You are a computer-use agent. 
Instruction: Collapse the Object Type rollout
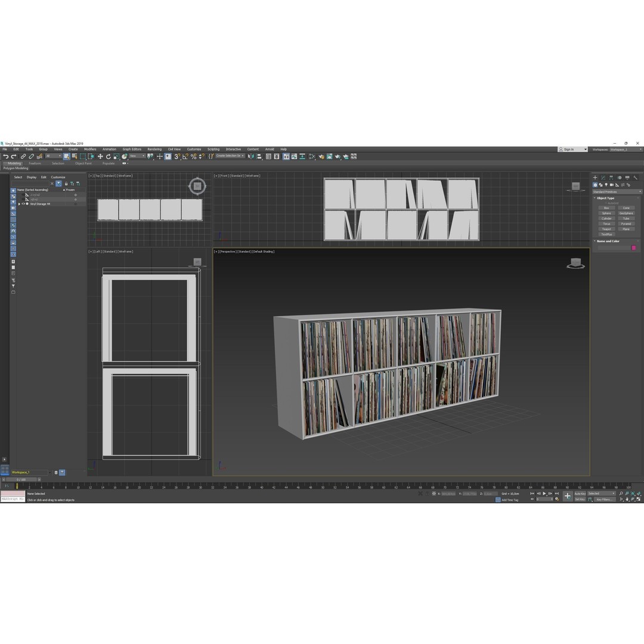pyautogui.click(x=605, y=199)
